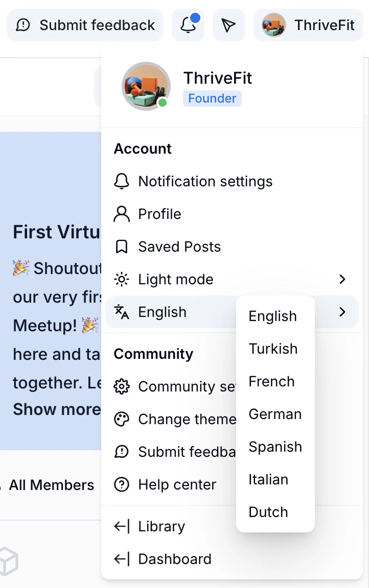Open Community settings via the gear icon

(122, 386)
